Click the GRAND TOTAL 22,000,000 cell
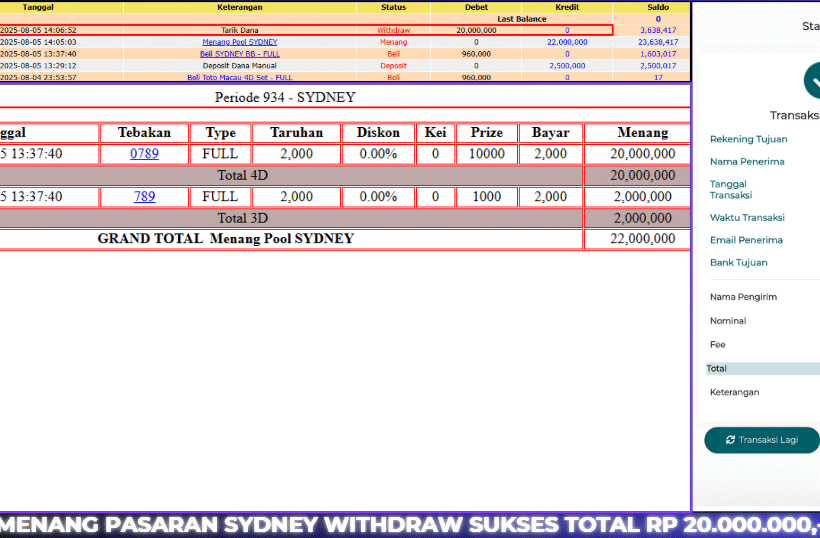 [637, 239]
